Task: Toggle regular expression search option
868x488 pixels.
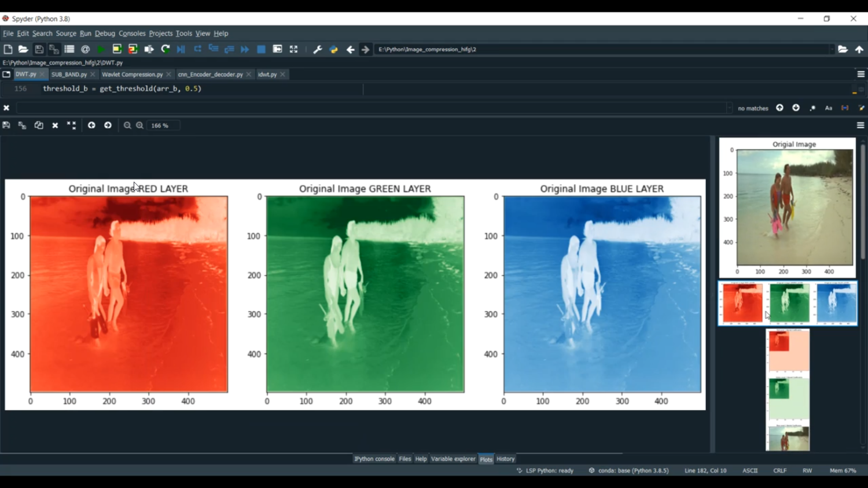Action: tap(812, 108)
